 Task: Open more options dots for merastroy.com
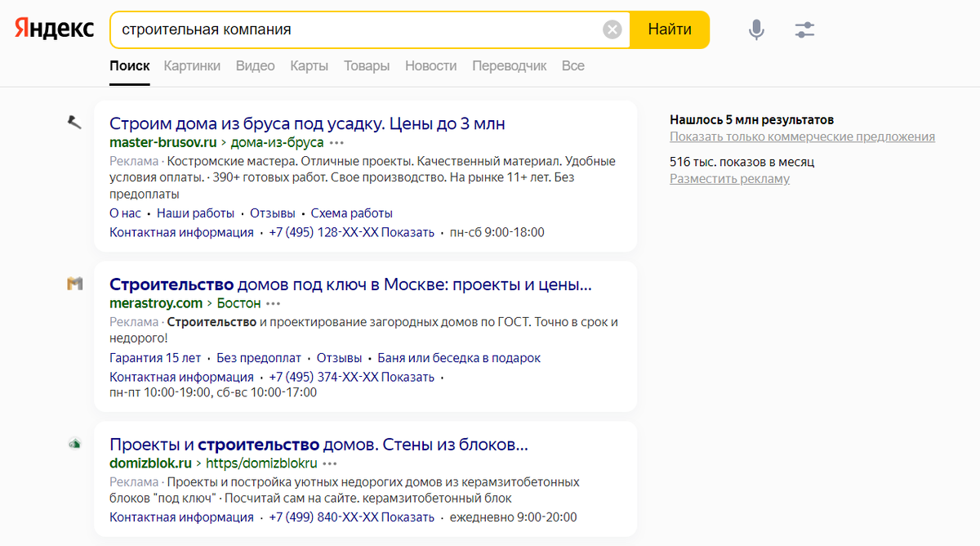274,303
